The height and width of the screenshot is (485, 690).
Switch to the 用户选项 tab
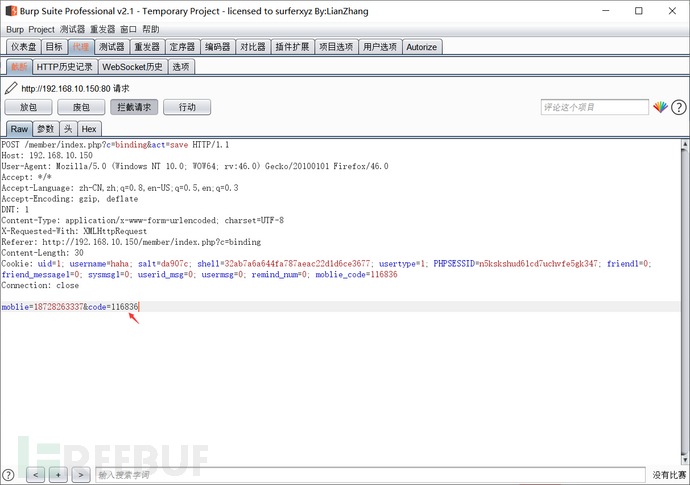(380, 47)
